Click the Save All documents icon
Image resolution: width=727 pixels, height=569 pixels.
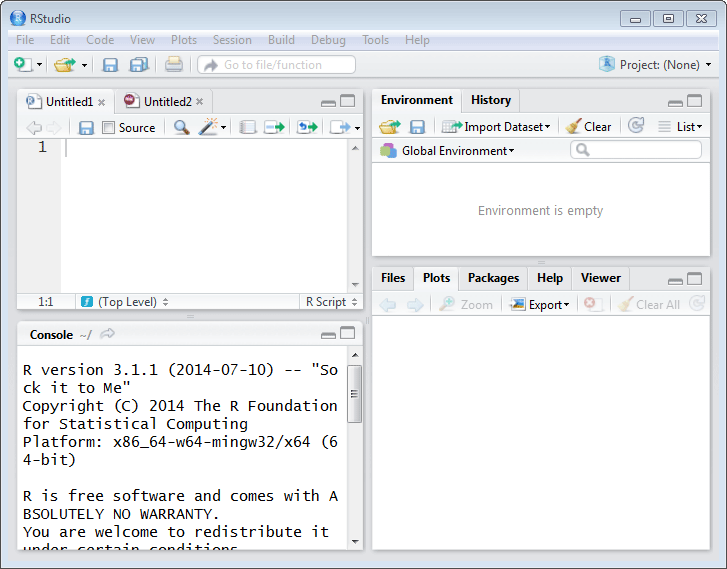[138, 65]
